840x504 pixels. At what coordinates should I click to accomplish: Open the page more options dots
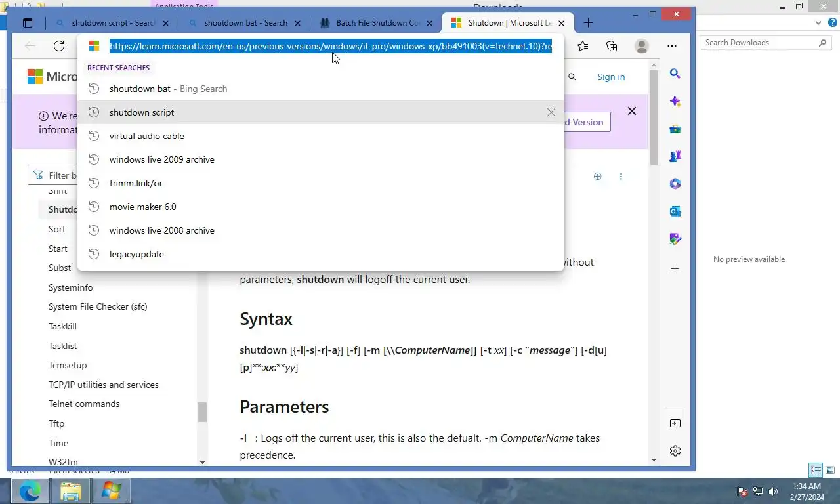[x=621, y=176]
